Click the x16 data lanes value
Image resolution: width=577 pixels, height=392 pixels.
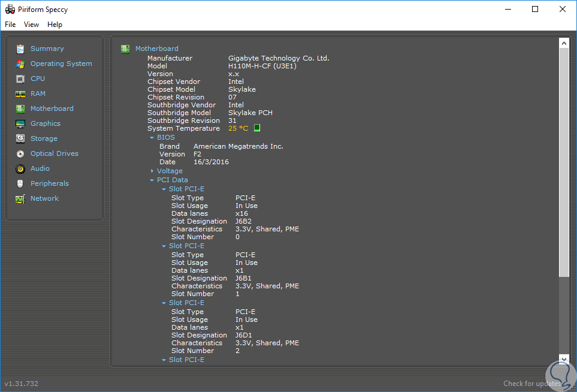coord(241,213)
